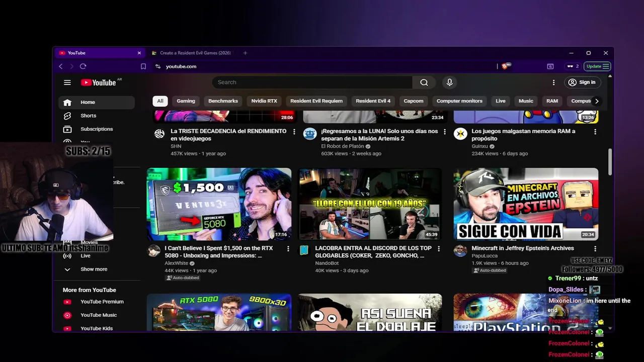
Task: Open the YouTube hamburger guide menu
Action: tap(67, 82)
